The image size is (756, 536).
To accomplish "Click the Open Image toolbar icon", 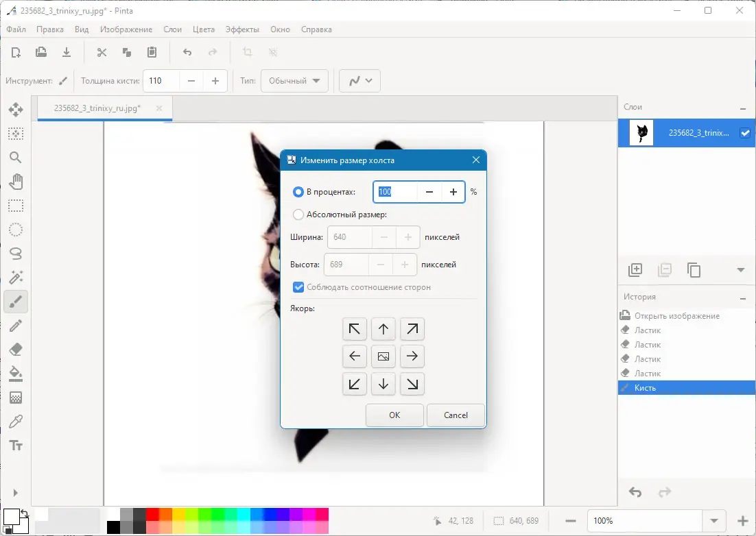I will coord(41,52).
